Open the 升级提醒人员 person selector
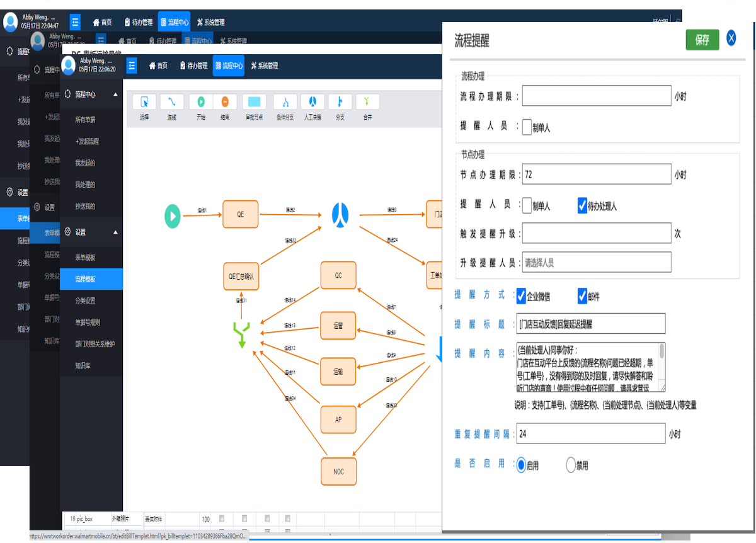The image size is (756, 543). pos(596,263)
